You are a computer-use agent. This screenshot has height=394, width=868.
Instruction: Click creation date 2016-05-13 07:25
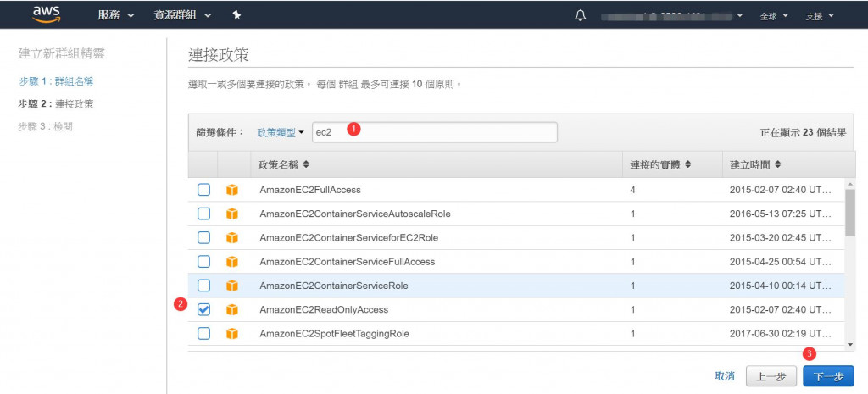[x=781, y=214]
